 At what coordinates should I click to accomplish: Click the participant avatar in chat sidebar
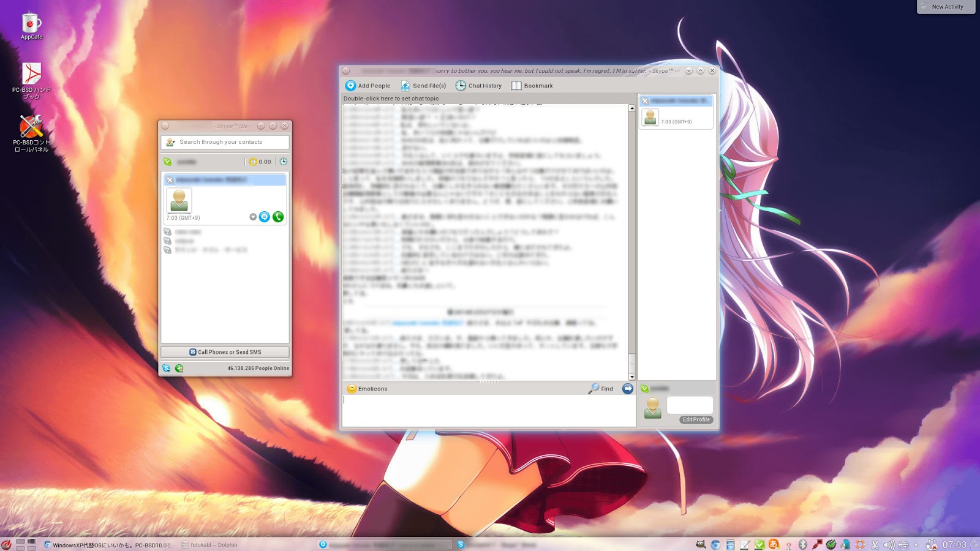pyautogui.click(x=650, y=117)
